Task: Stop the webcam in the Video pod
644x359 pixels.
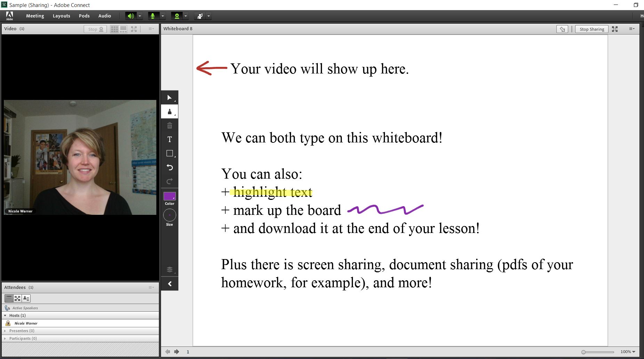Action: coord(95,29)
